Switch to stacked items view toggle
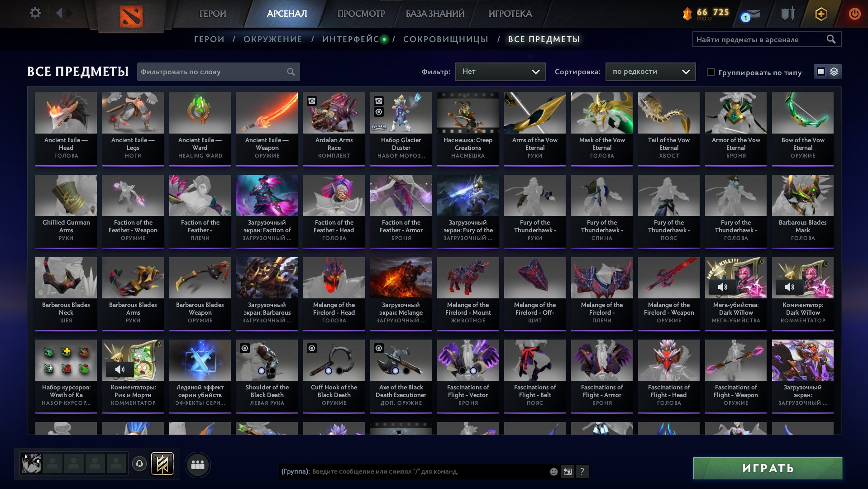The width and height of the screenshot is (868, 489). tap(834, 72)
